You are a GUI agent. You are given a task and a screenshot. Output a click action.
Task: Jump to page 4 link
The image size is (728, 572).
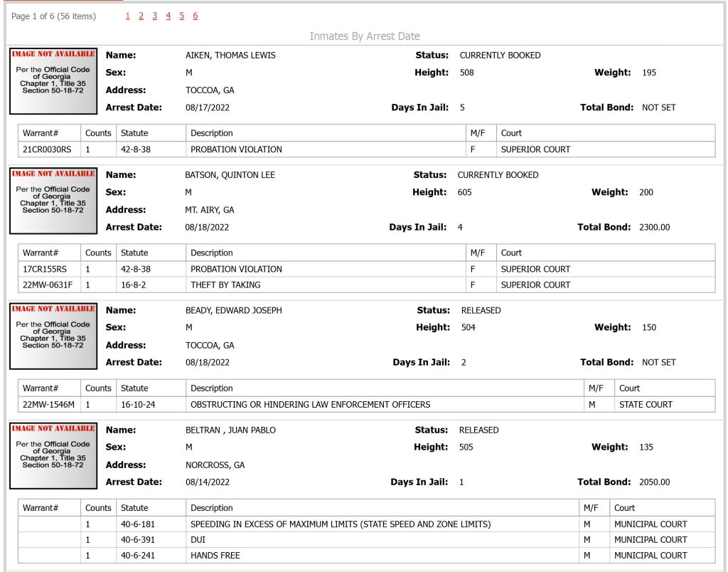168,16
